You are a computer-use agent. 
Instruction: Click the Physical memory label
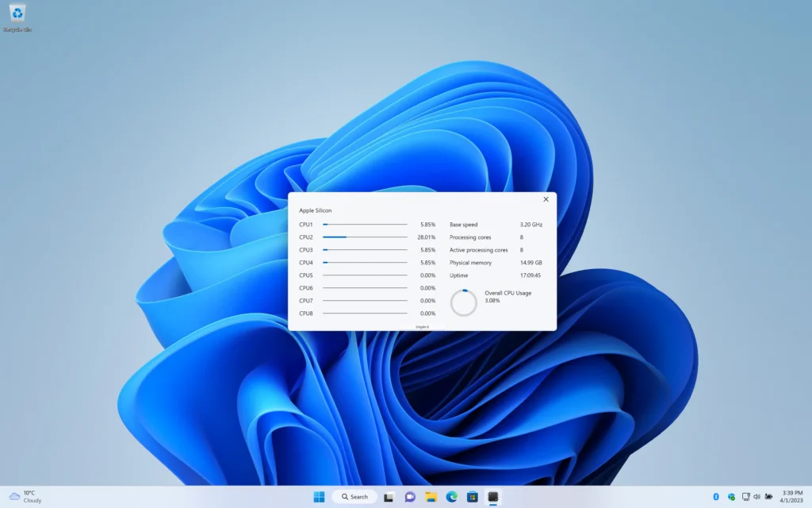tap(471, 262)
